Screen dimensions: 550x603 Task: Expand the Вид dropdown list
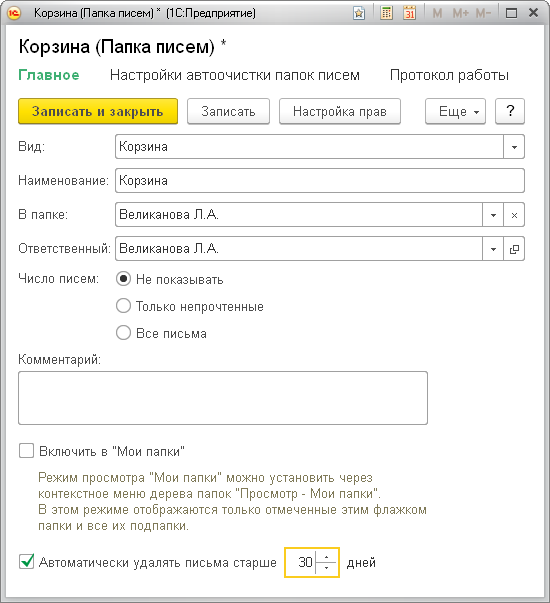514,147
